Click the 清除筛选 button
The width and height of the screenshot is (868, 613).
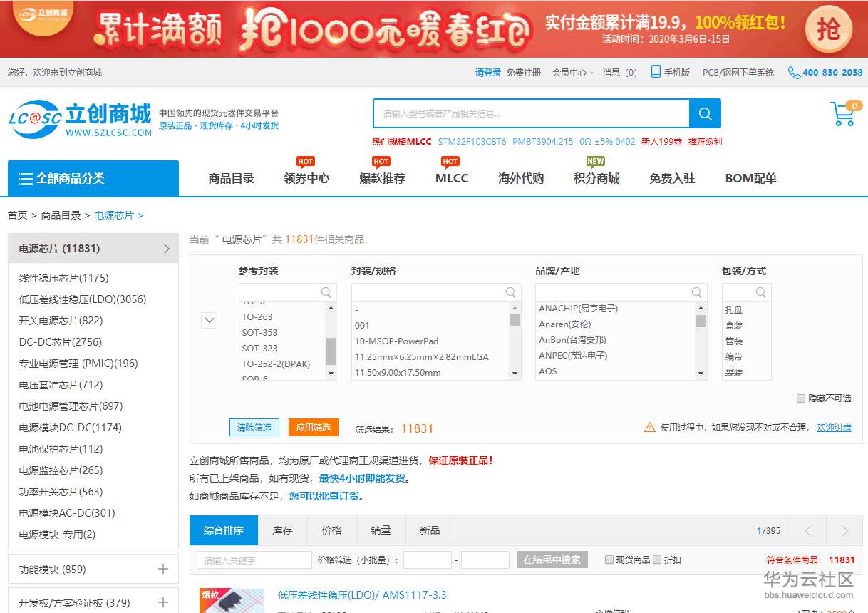click(254, 427)
